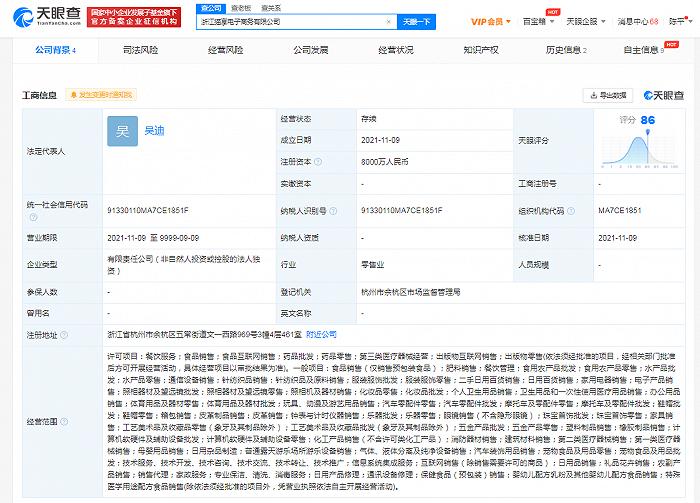
Task: Select the 查老板 search mode tab
Action: tap(241, 8)
